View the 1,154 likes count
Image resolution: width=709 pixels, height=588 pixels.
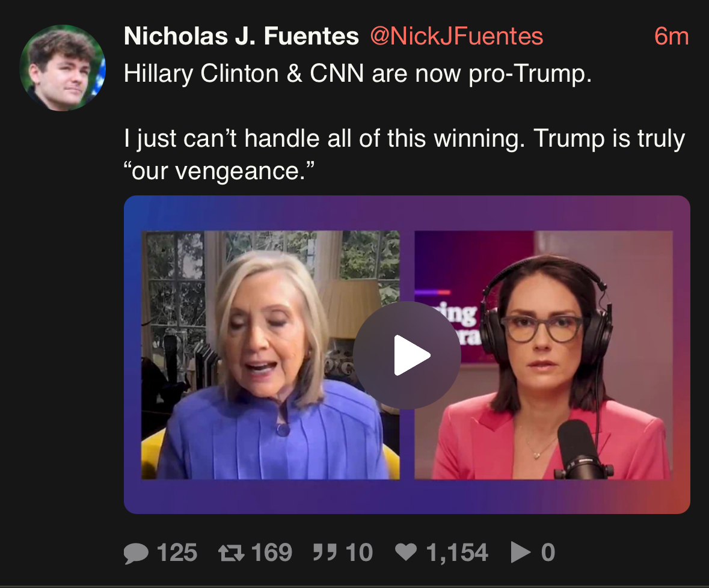457,553
